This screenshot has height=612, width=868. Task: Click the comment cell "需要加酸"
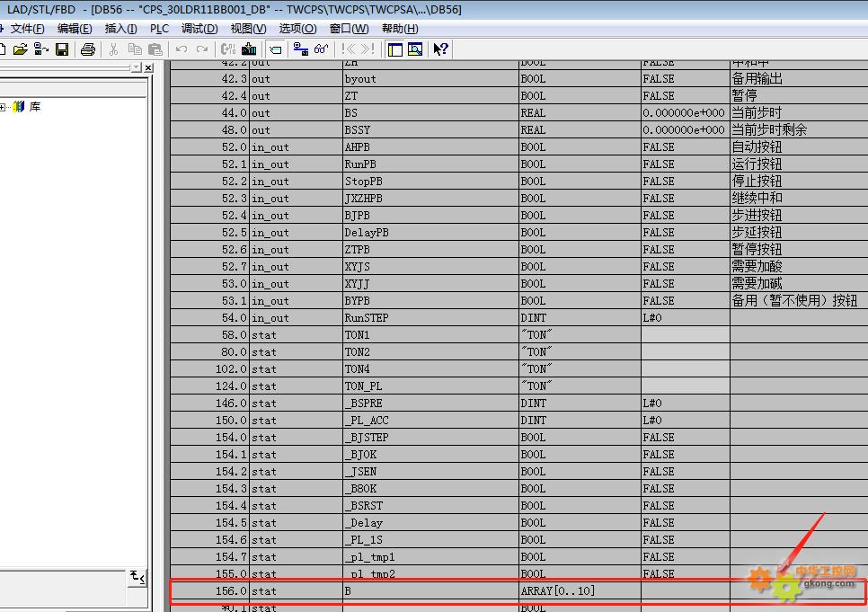799,267
